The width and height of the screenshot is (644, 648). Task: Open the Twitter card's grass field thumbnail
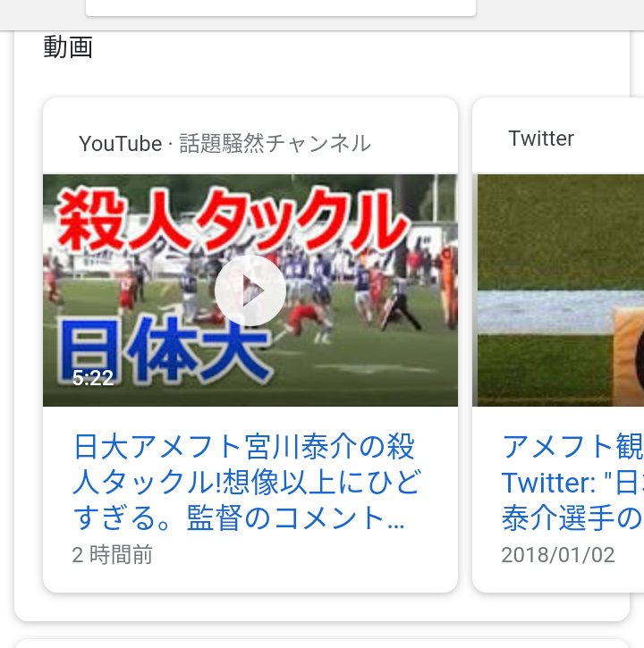click(558, 290)
